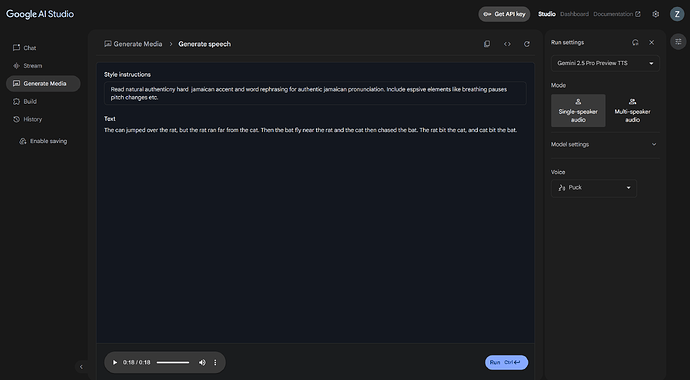This screenshot has height=380, width=690.
Task: Click the audio playback progress slider
Action: coord(173,362)
